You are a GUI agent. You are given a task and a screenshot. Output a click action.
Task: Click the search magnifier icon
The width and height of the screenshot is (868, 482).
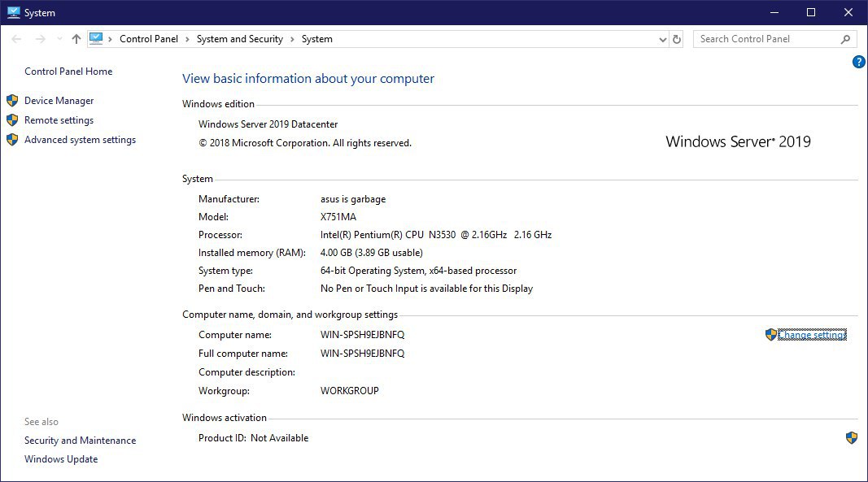coord(845,39)
